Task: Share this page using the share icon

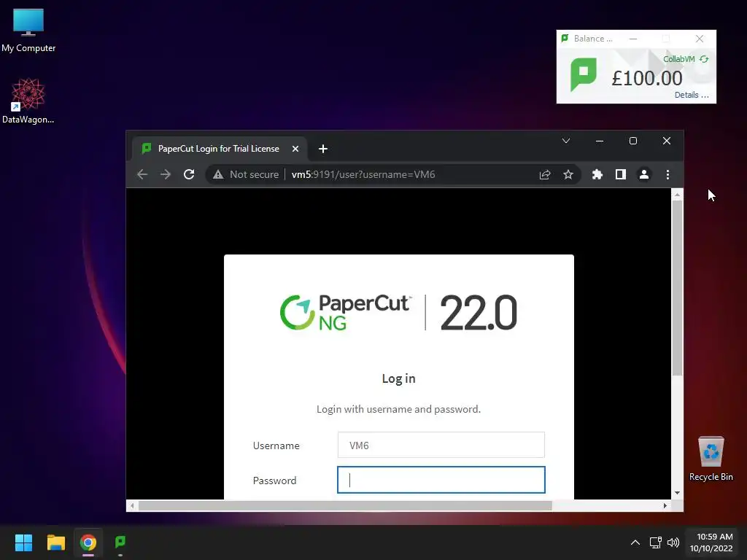Action: 545,175
